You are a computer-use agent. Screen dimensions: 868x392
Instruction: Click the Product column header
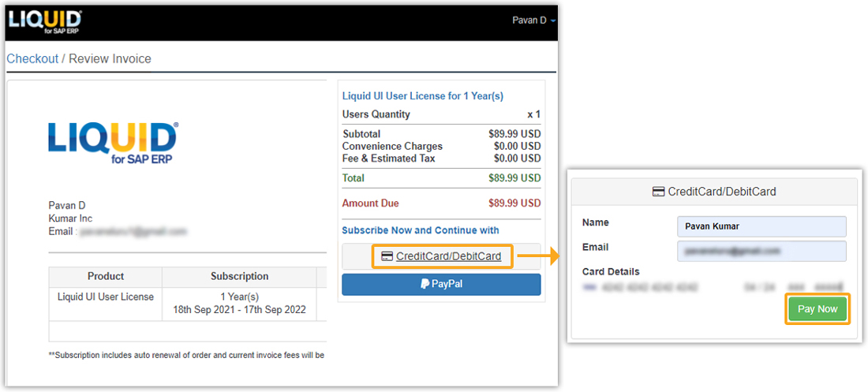pos(106,276)
